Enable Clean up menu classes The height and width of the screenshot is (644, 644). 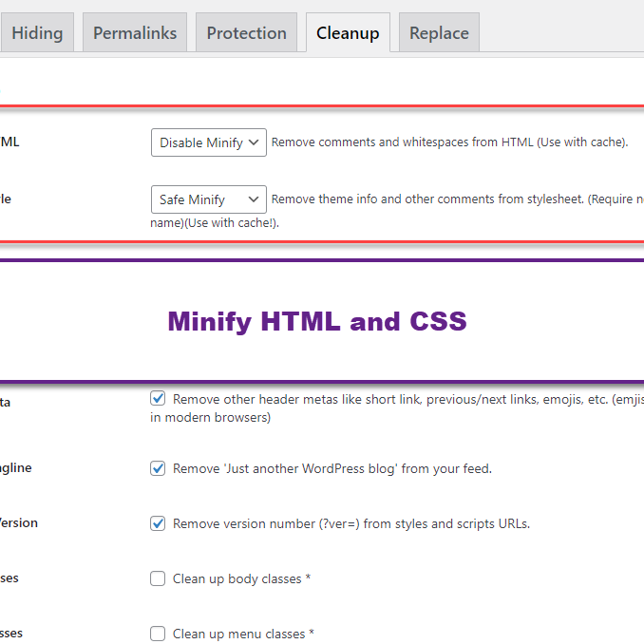pyautogui.click(x=158, y=634)
